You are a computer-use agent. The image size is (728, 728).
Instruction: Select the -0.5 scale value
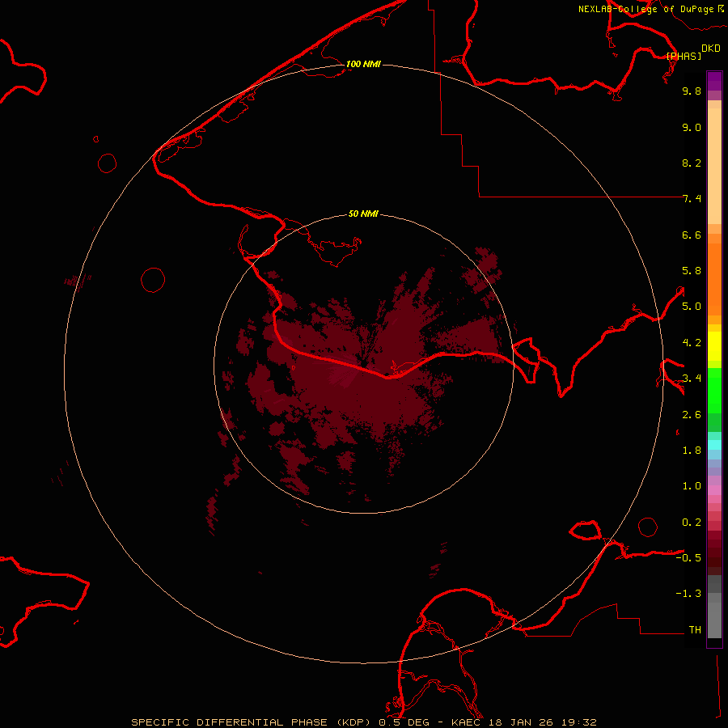pyautogui.click(x=688, y=558)
